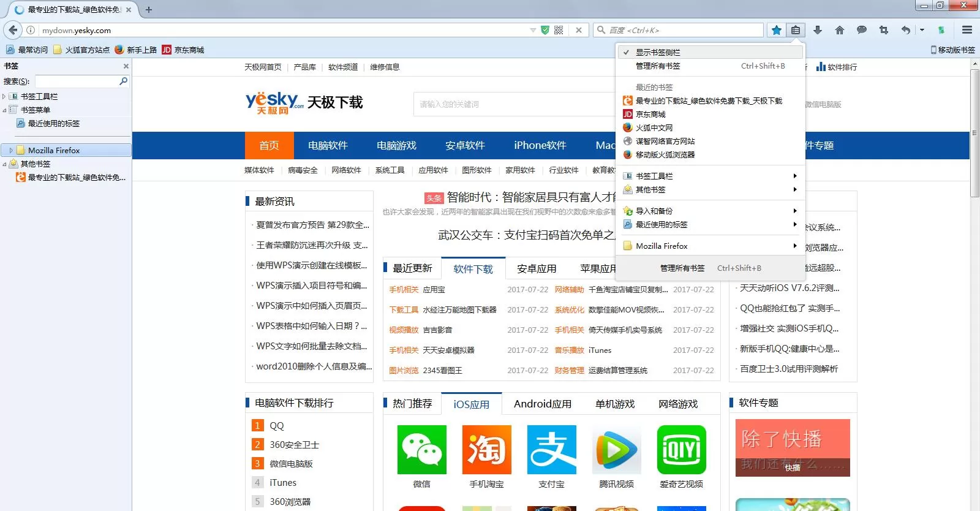Open the 火狐官方站点 bookmark folder
Viewport: 980px width, 511px height.
pos(81,50)
